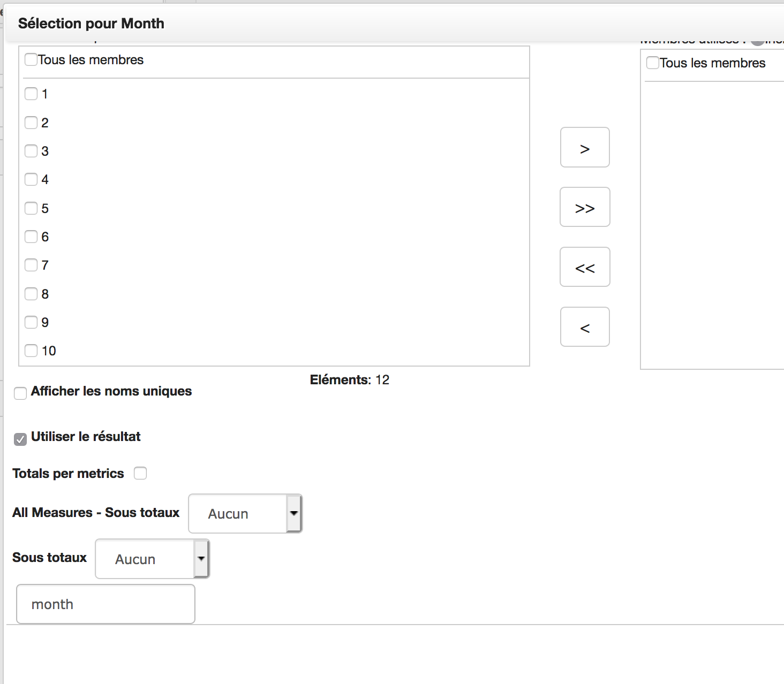This screenshot has width=784, height=684.
Task: Check the month 5 checkbox
Action: click(x=31, y=208)
